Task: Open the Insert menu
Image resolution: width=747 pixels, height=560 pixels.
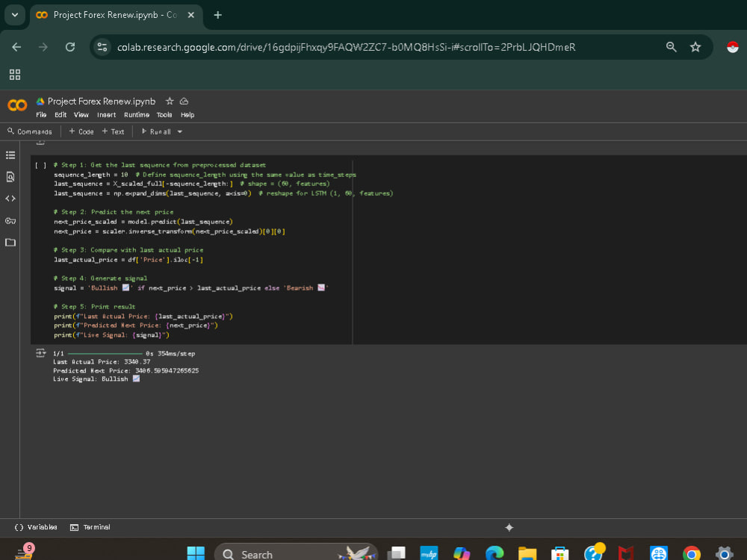Action: click(x=106, y=115)
